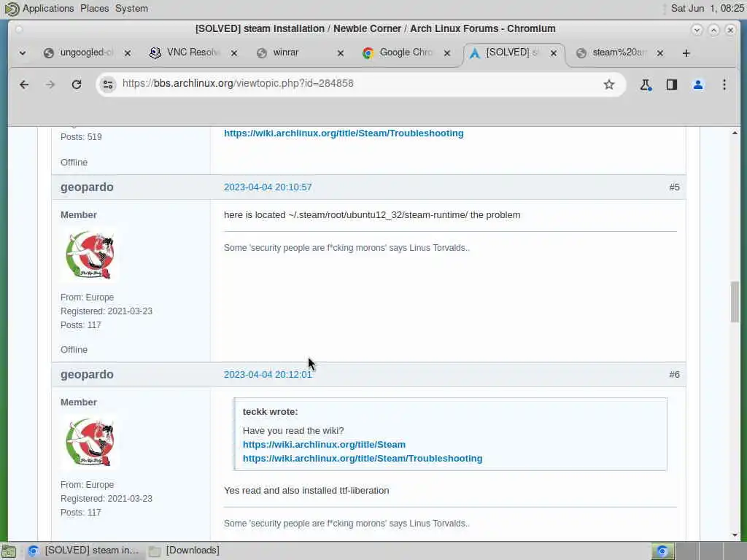Screen dimensions: 747x560
Task: Switch to the steam%20 tab
Action: (x=619, y=52)
